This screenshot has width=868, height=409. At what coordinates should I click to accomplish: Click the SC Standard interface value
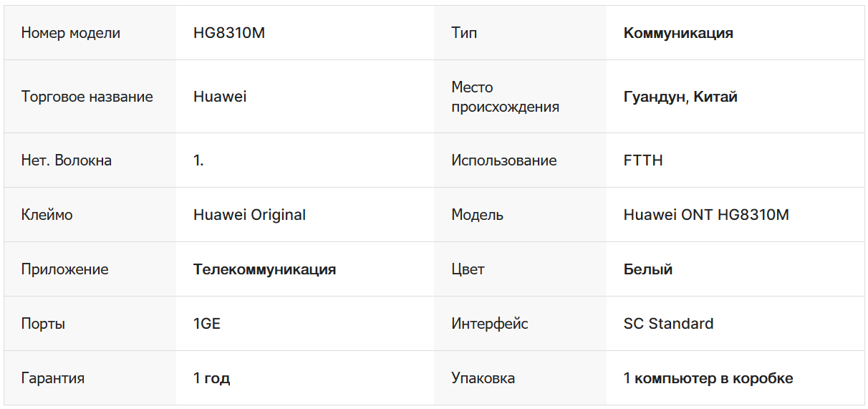pos(668,324)
